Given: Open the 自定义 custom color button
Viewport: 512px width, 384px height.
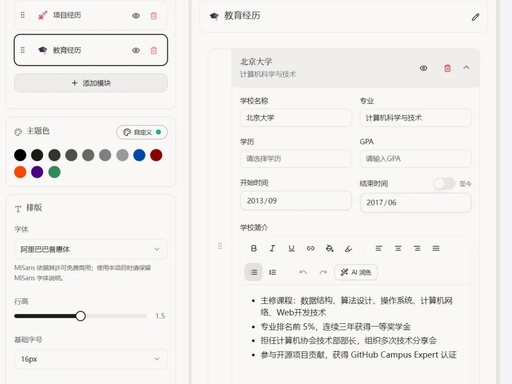Looking at the screenshot, I should (142, 132).
